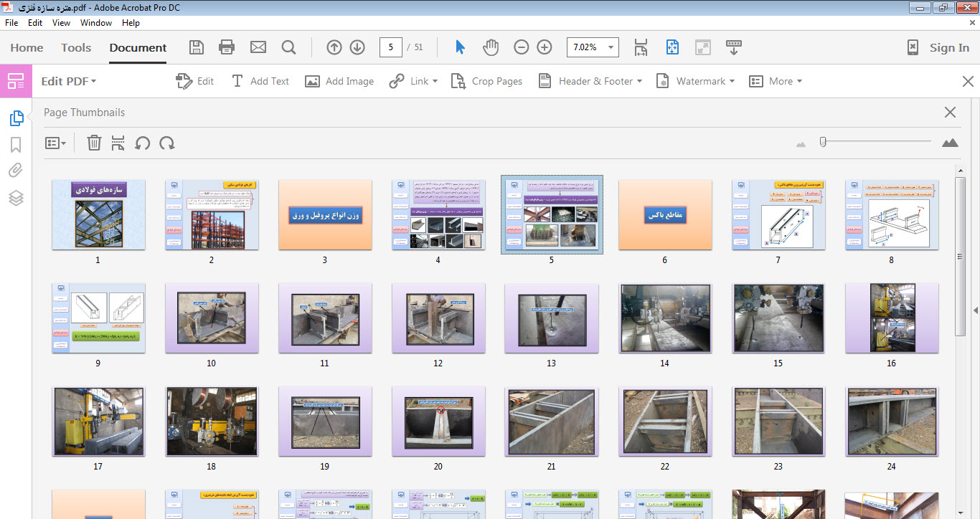Viewport: 980px width, 519px height.
Task: Open the View menu
Action: [62, 23]
